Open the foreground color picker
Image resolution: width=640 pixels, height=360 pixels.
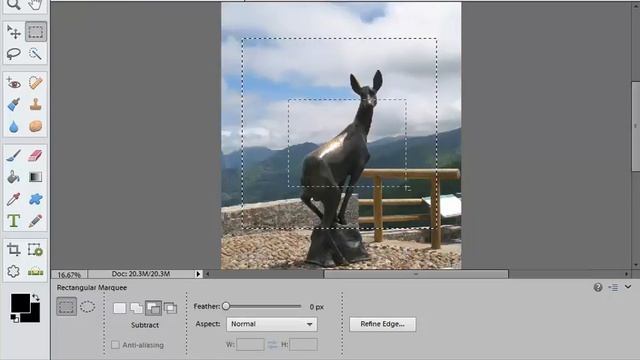coord(20,303)
